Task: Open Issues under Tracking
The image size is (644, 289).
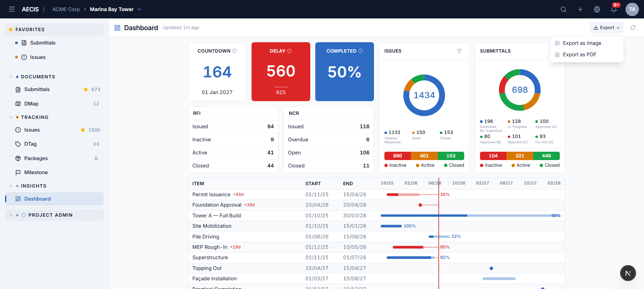Action: [54, 130]
